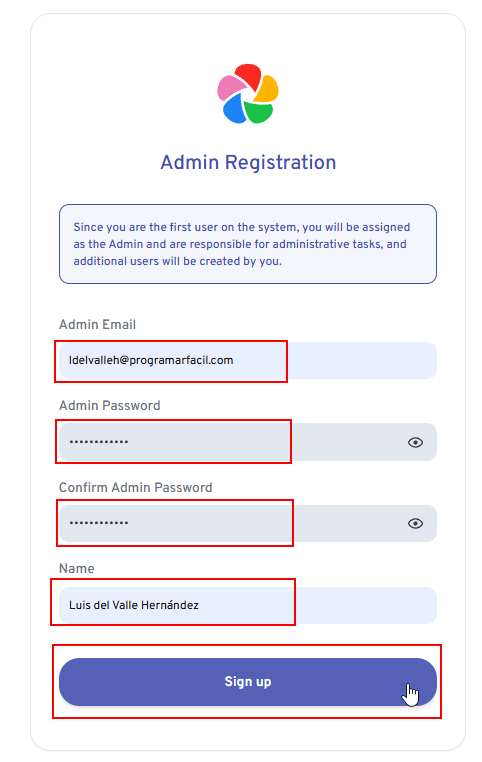Viewport: 482px width, 762px height.
Task: Click the 'Confirm Admin Password' label
Action: 136,487
